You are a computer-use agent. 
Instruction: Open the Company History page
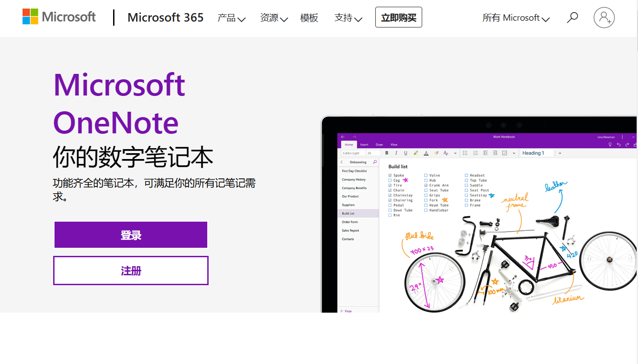[x=354, y=179]
